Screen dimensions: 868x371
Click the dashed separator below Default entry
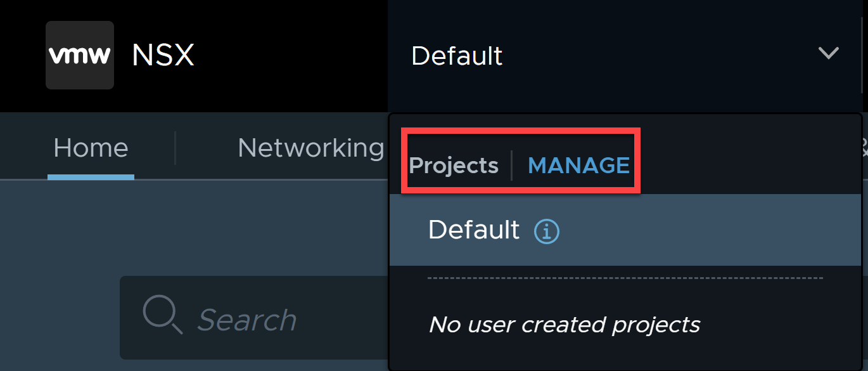pos(625,278)
